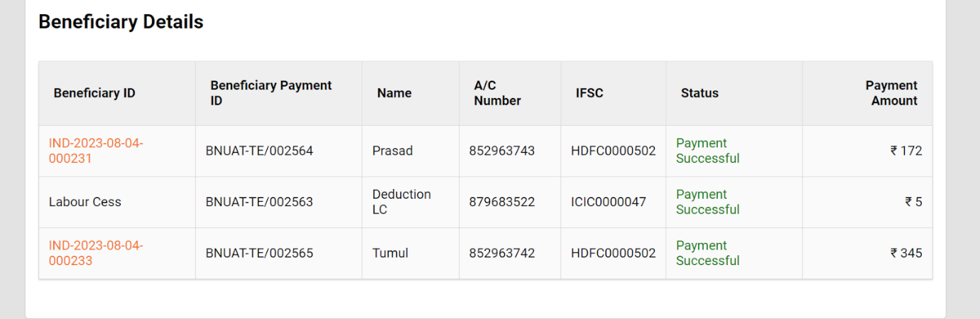Click the name Prasad
980x319 pixels.
point(392,151)
